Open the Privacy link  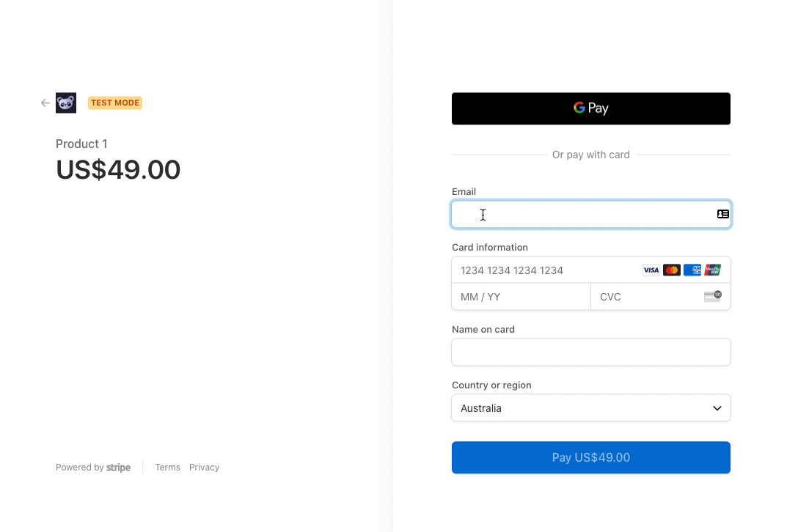point(204,467)
